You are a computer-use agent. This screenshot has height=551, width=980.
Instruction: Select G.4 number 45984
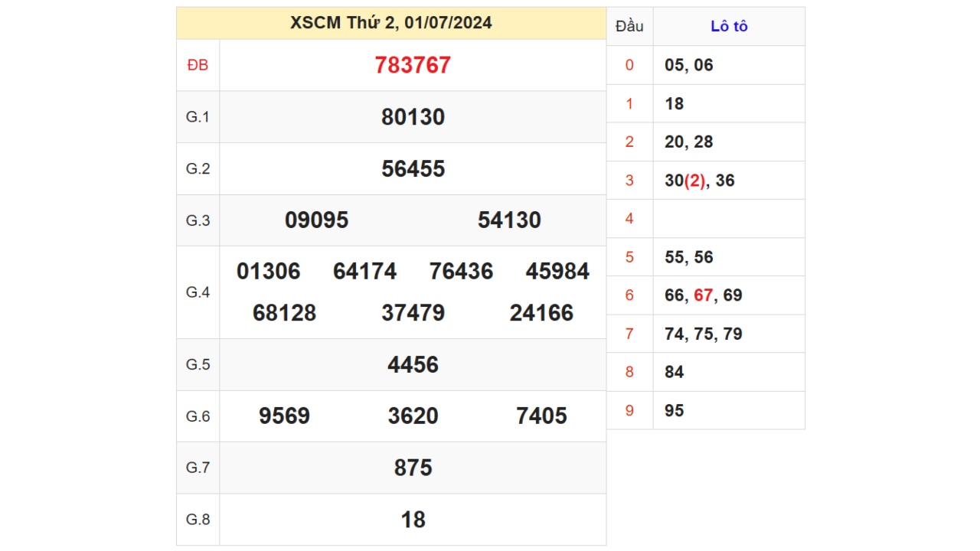point(558,272)
